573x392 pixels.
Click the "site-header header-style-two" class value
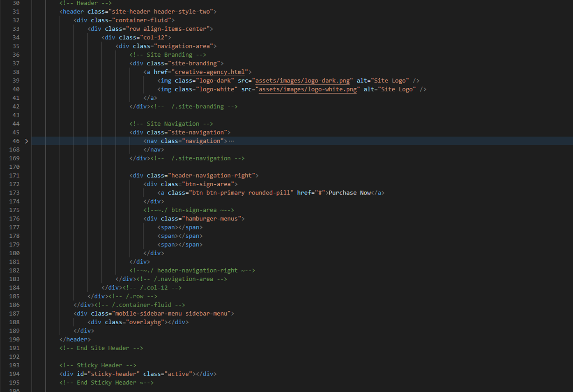coord(162,12)
